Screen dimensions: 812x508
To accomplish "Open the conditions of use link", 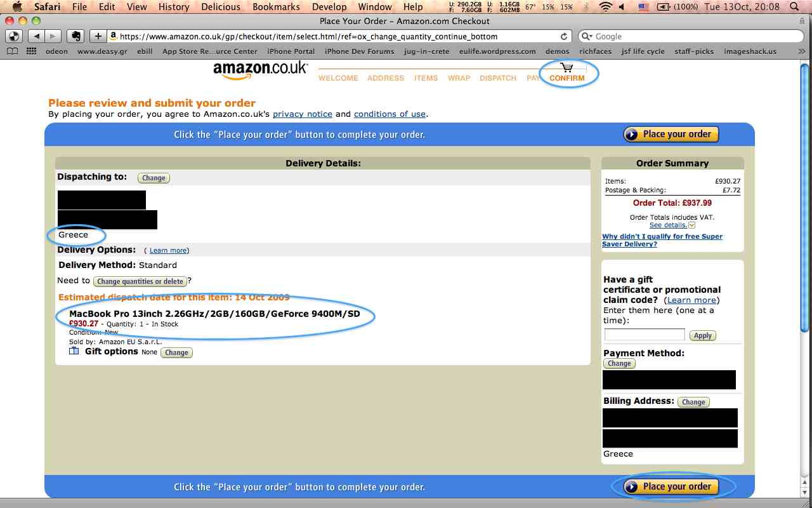I will 390,114.
